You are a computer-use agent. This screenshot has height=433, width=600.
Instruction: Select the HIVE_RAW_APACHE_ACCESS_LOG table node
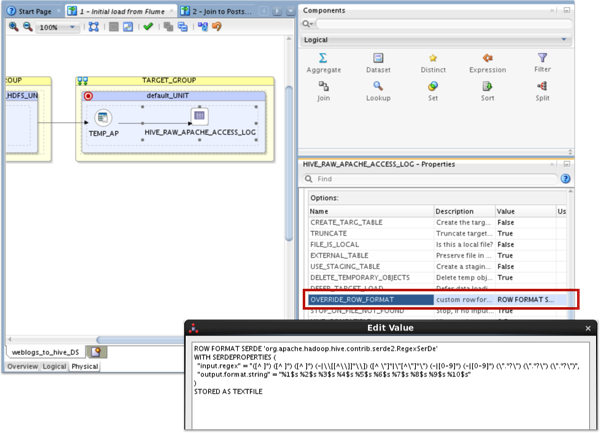(x=200, y=122)
